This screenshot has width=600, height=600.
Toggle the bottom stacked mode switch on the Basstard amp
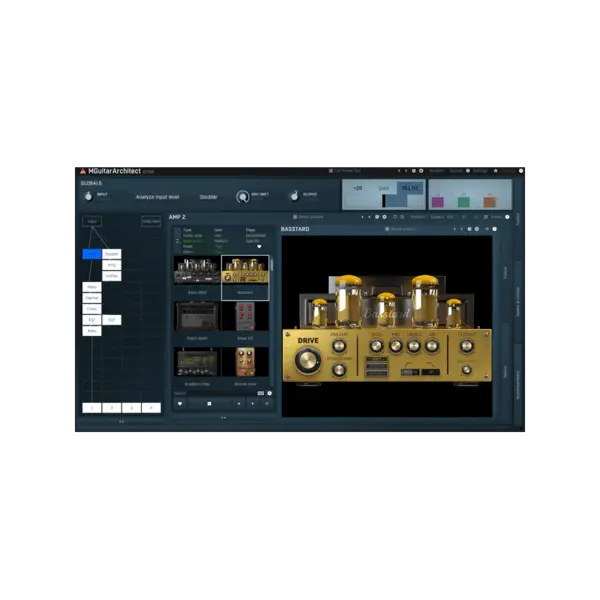click(x=377, y=373)
